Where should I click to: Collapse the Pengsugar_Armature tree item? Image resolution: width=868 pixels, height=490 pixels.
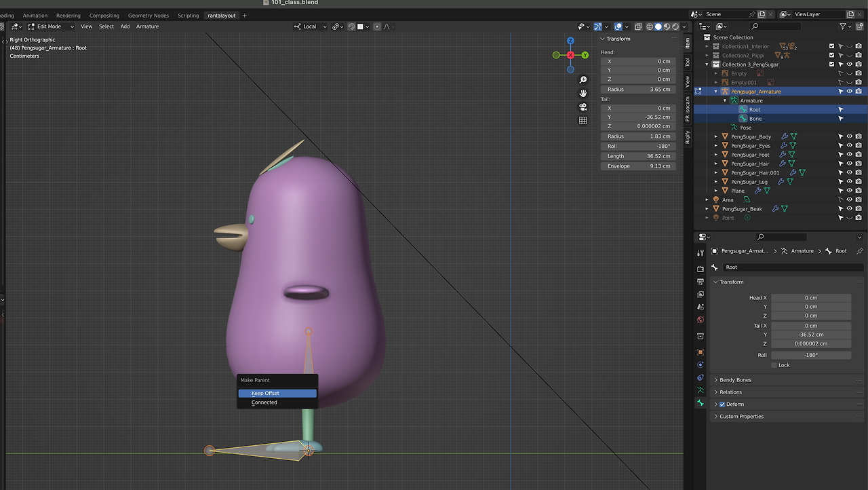[x=715, y=92]
